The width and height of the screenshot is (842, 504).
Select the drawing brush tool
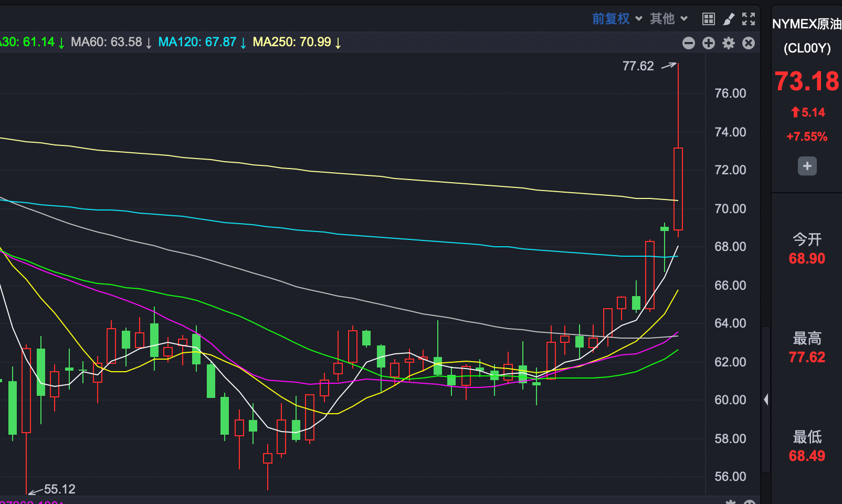[729, 19]
